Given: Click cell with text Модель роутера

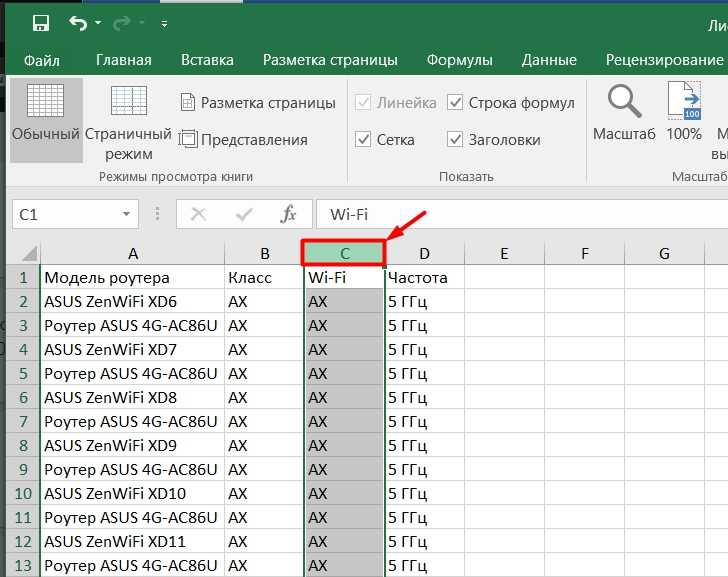Looking at the screenshot, I should [133, 278].
